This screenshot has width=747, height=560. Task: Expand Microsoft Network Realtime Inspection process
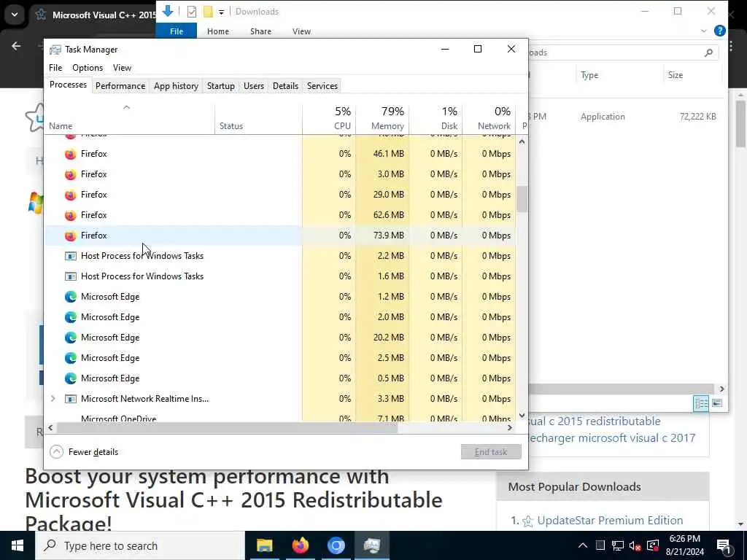coord(53,399)
